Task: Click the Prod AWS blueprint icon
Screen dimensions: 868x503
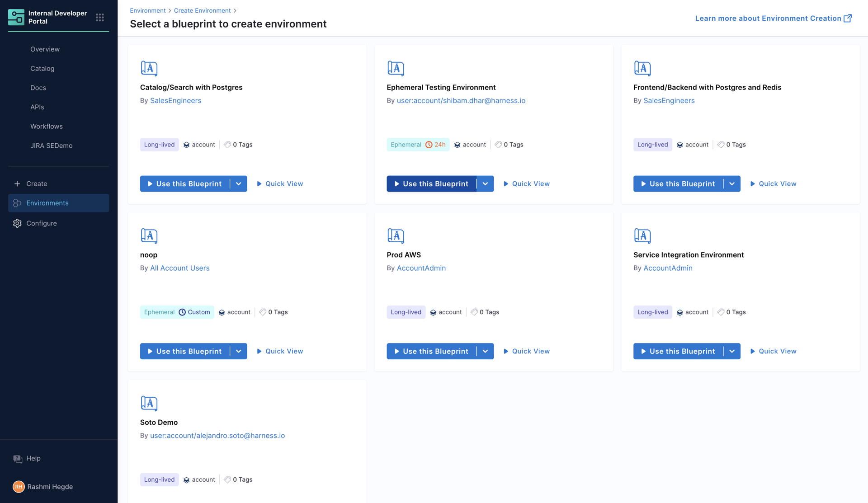Action: (396, 235)
